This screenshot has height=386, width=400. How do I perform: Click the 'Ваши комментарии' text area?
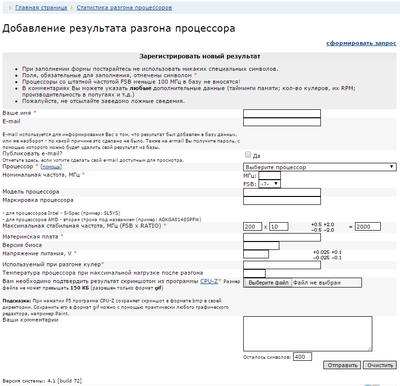[x=308, y=334]
